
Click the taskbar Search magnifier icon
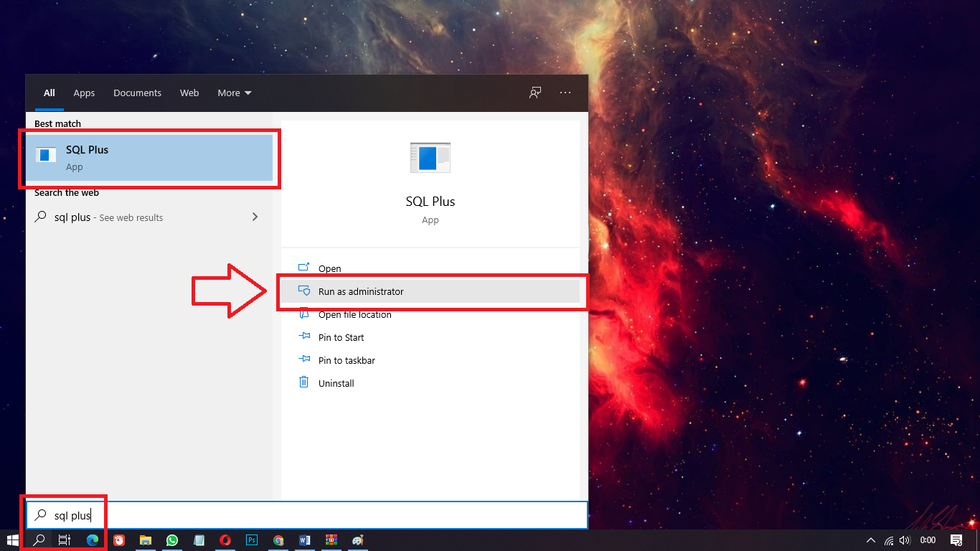point(39,540)
